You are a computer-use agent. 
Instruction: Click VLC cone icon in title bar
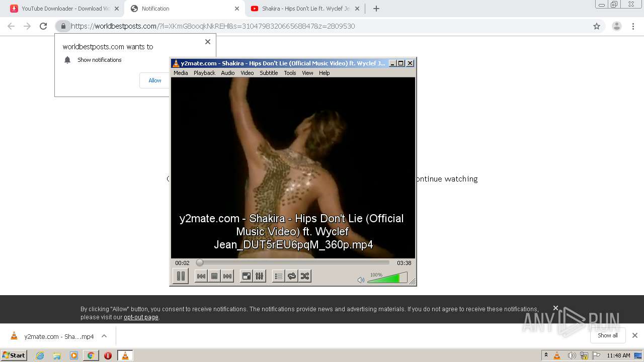(x=176, y=63)
